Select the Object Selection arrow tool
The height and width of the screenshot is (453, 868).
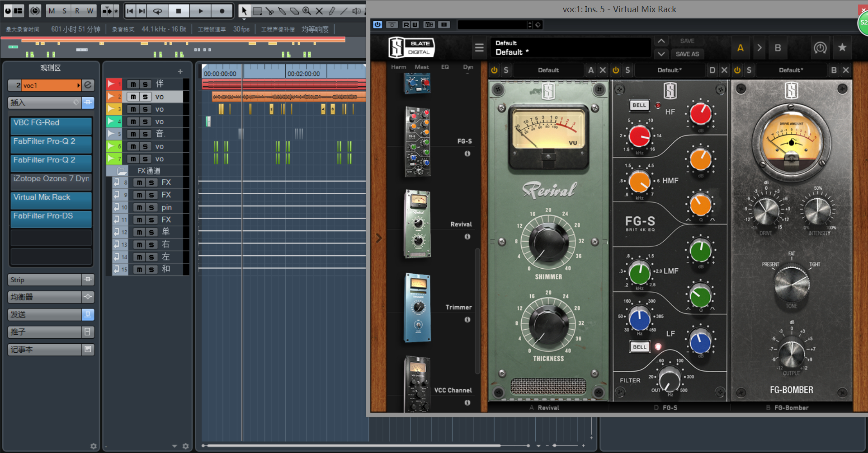coord(244,11)
